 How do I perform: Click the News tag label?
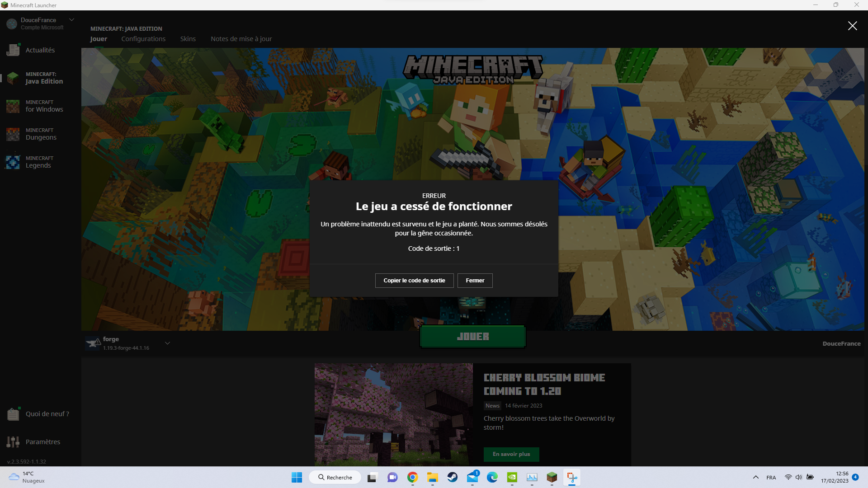[492, 406]
